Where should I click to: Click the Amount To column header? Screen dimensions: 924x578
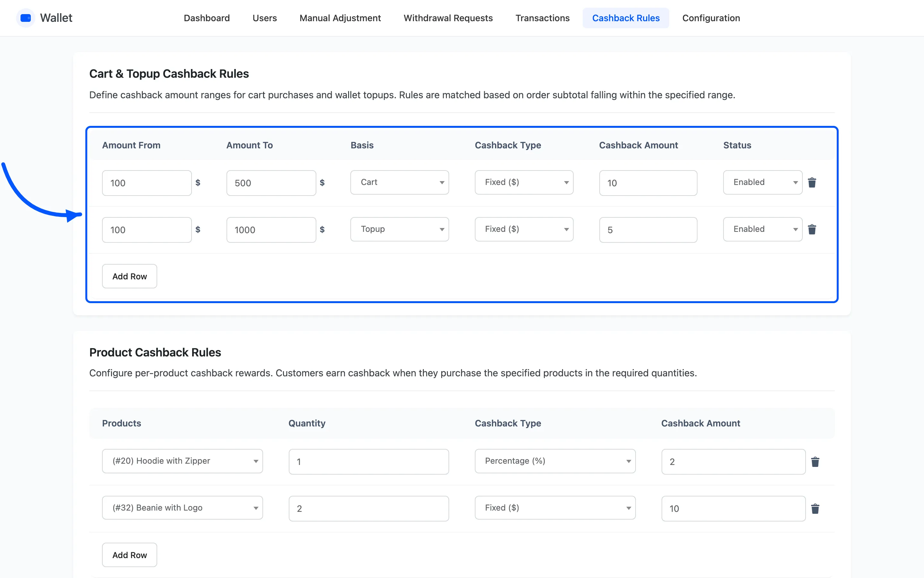tap(250, 145)
